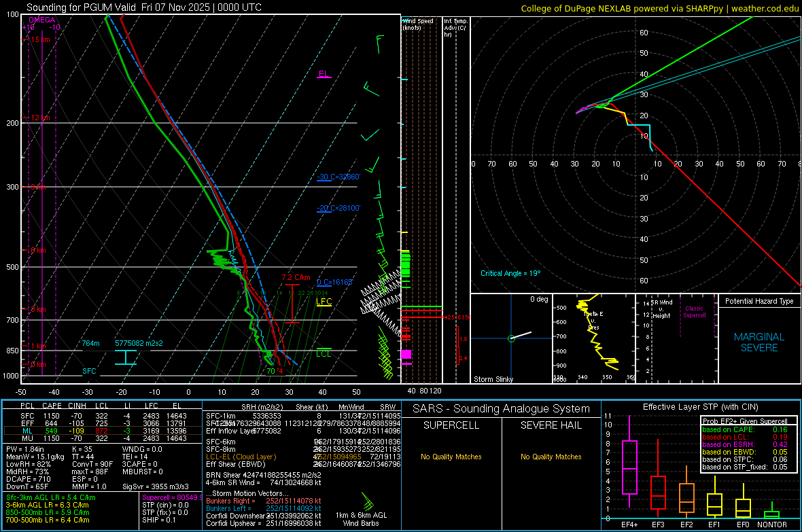Click the SigSvr = 3955 m3/s3 value
This screenshot has width=802, height=532.
[155, 486]
